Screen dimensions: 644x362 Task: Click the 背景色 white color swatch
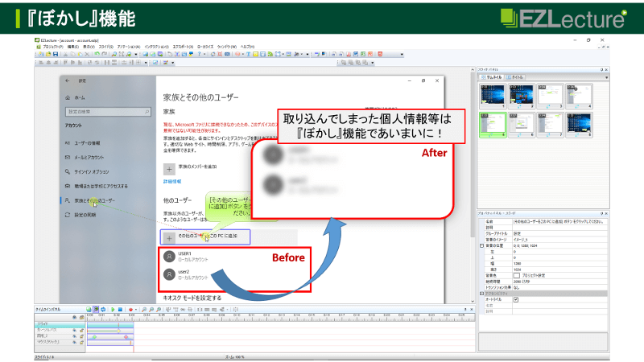coord(516,275)
